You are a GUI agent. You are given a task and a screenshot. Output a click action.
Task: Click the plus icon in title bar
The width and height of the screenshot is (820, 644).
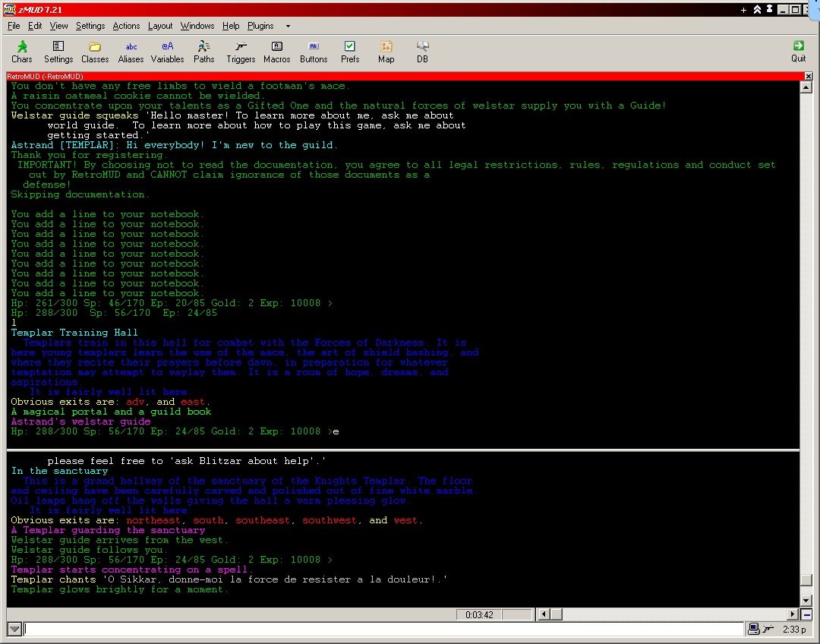click(x=743, y=10)
